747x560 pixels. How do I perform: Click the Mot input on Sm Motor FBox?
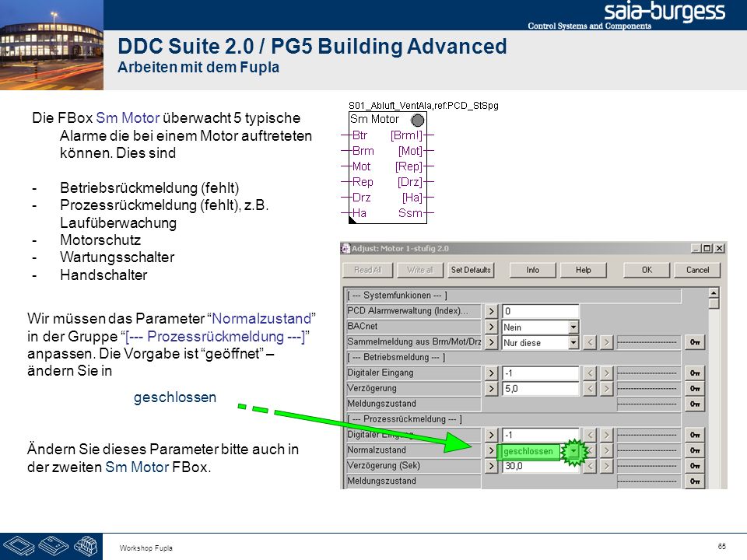point(361,166)
